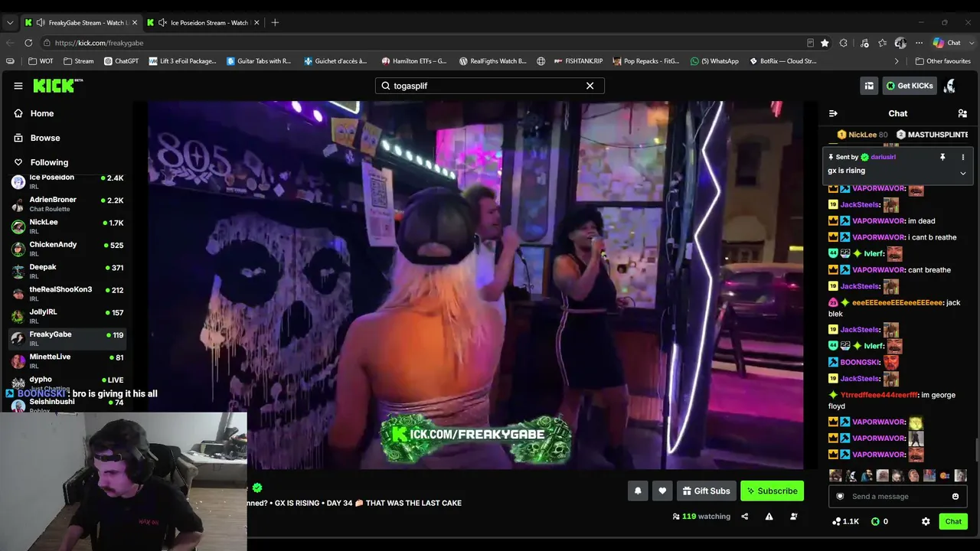This screenshot has height=551, width=980.
Task: Open ChickenAndy's channel in sidebar
Action: pos(67,248)
